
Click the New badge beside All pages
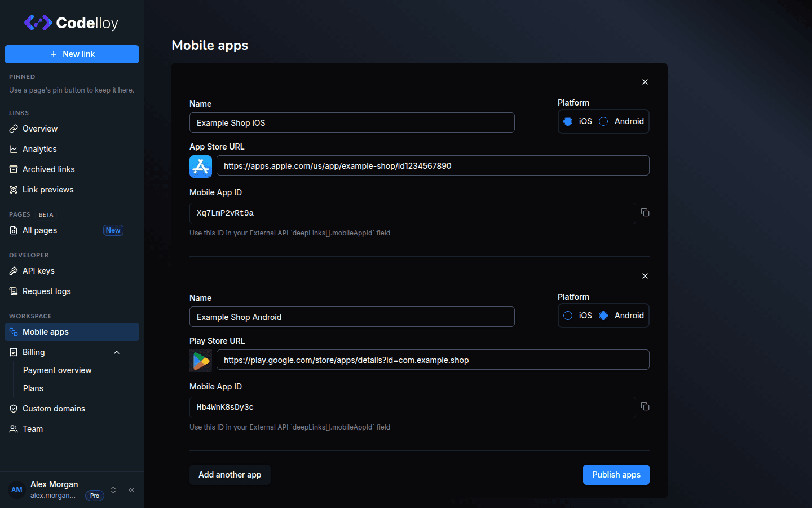tap(113, 230)
